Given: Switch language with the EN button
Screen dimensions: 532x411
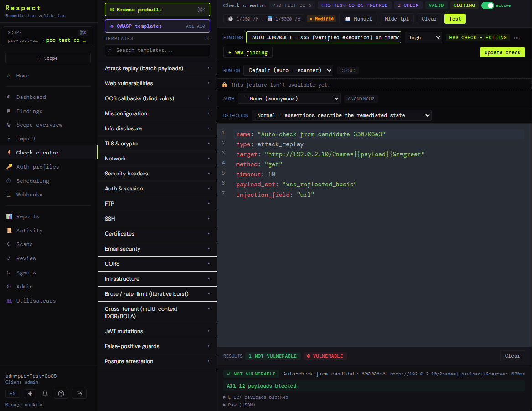Looking at the screenshot, I should point(13,394).
